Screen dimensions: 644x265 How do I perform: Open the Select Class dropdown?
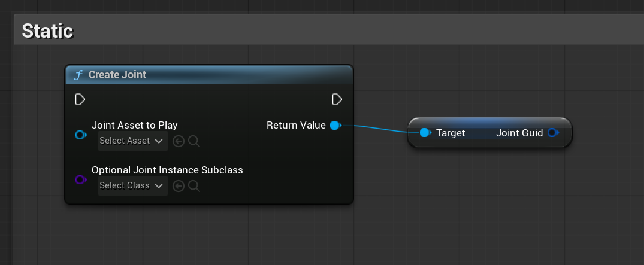point(132,186)
